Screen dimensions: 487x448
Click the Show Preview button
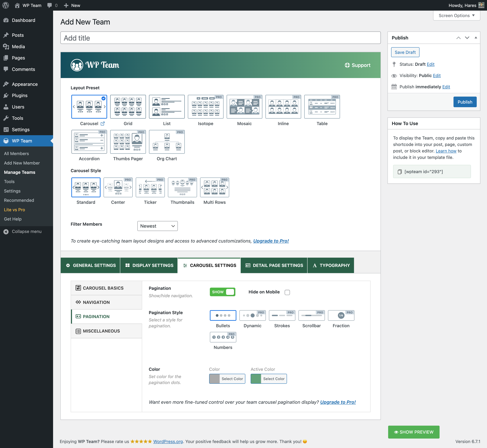(414, 432)
